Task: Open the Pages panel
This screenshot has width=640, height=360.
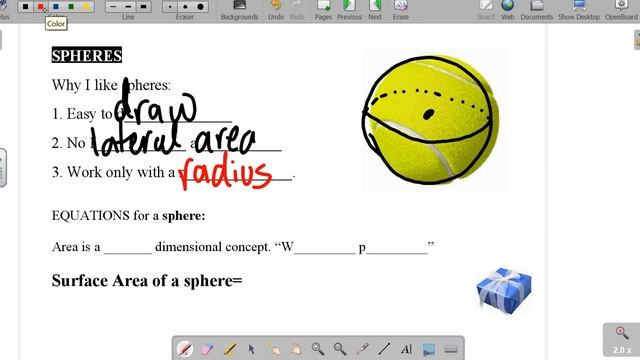Action: [x=323, y=10]
